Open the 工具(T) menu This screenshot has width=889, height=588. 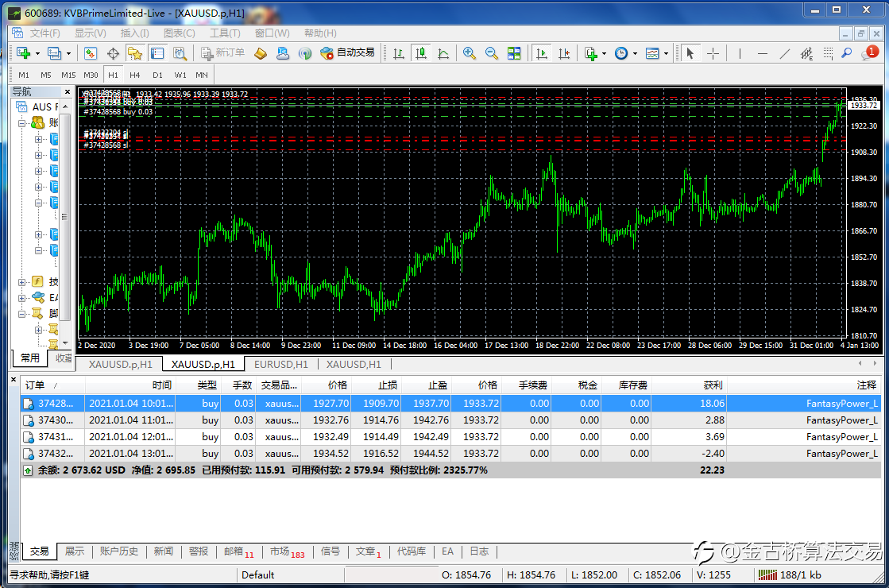pos(225,33)
